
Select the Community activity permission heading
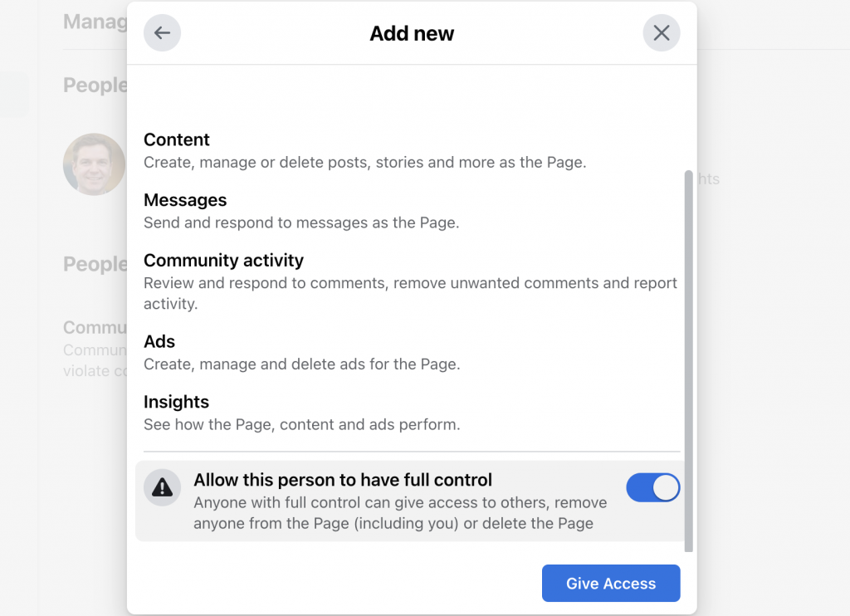click(223, 260)
